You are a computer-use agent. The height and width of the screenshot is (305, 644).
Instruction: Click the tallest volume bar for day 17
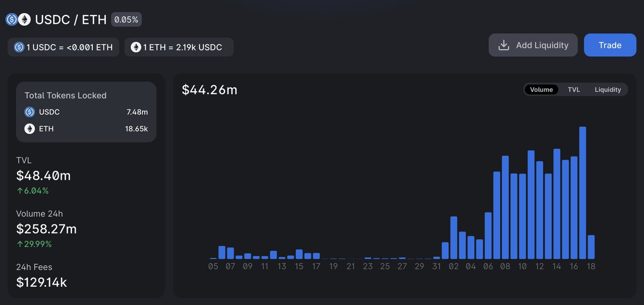click(x=582, y=193)
